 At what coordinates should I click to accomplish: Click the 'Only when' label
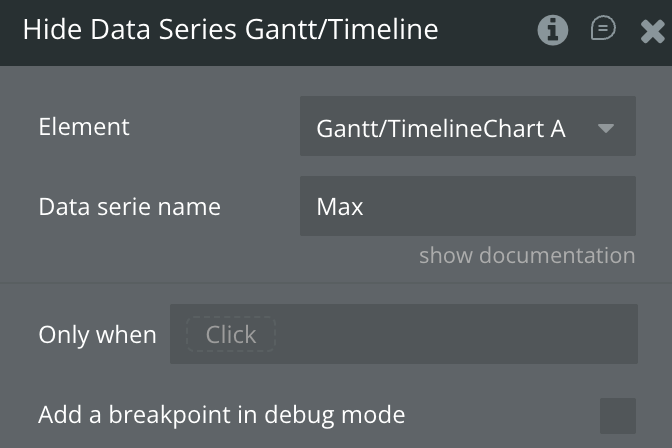point(97,334)
